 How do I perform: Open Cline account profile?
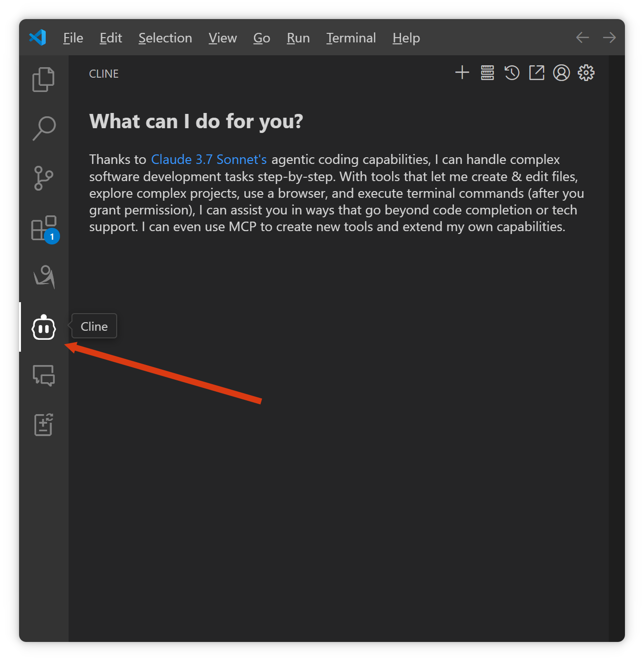coord(562,73)
